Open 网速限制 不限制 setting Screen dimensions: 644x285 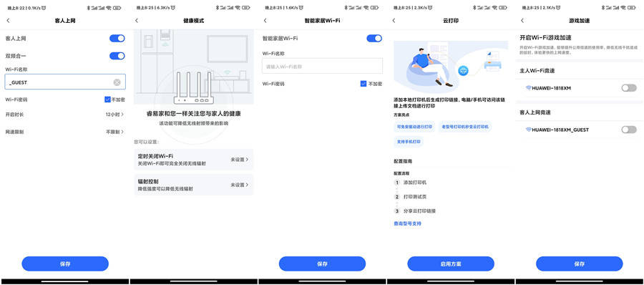[x=65, y=132]
